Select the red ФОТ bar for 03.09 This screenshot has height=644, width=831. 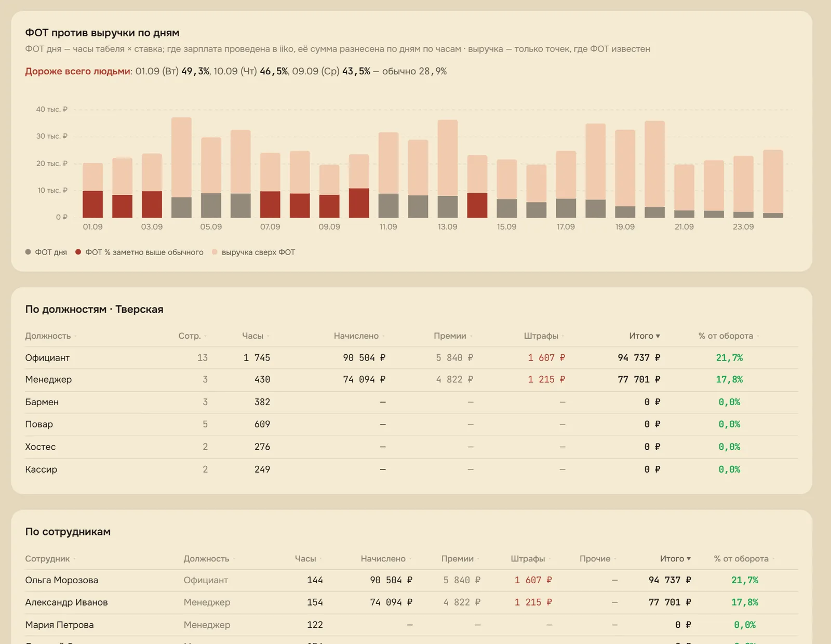click(x=152, y=205)
